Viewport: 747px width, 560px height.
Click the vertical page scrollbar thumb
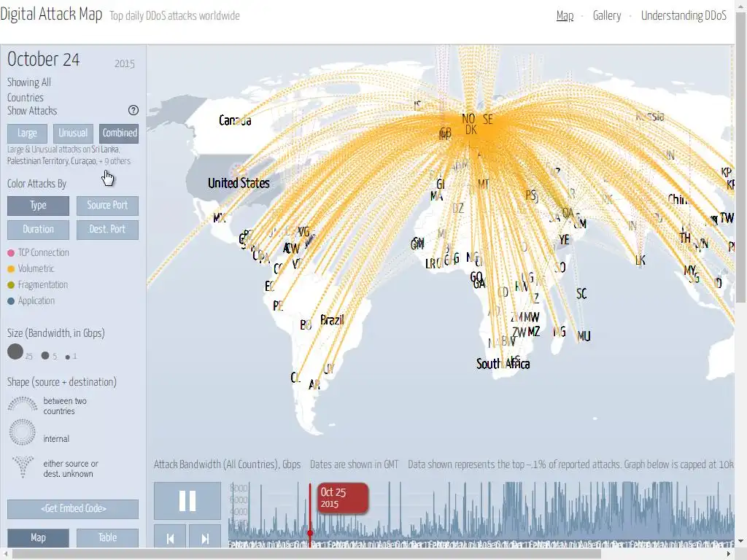click(741, 157)
